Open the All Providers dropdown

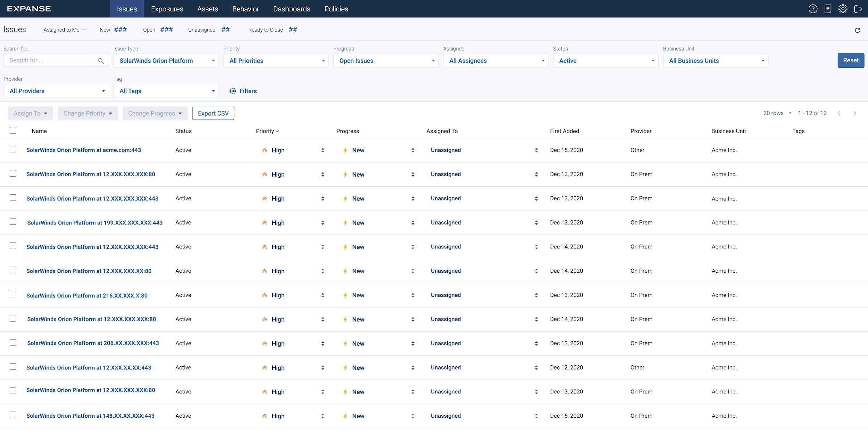tap(56, 91)
